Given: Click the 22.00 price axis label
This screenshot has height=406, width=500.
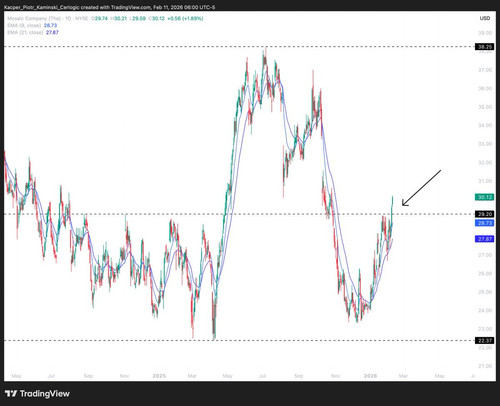Looking at the screenshot, I should click(x=485, y=348).
